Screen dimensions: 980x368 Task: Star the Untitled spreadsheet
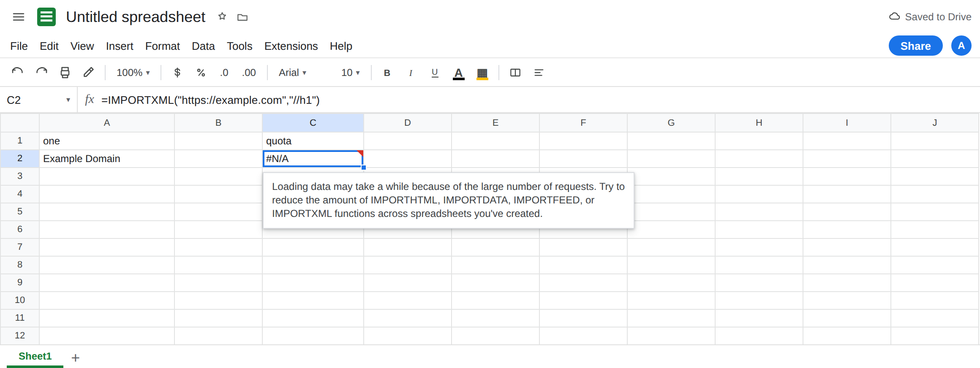(x=222, y=17)
